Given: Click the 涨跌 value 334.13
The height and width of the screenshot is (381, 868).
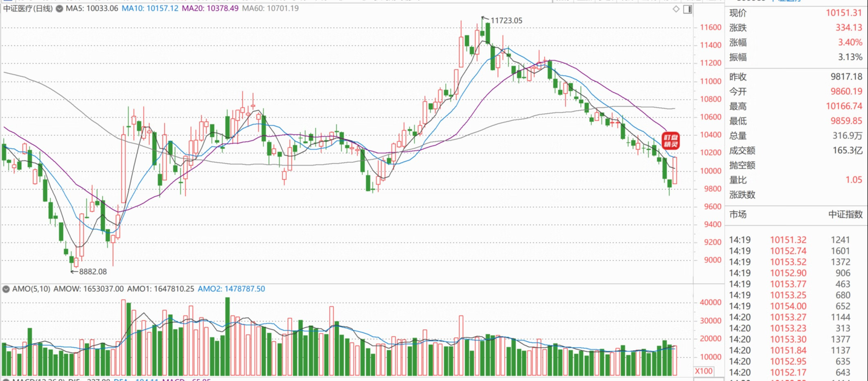Looking at the screenshot, I should (x=848, y=28).
